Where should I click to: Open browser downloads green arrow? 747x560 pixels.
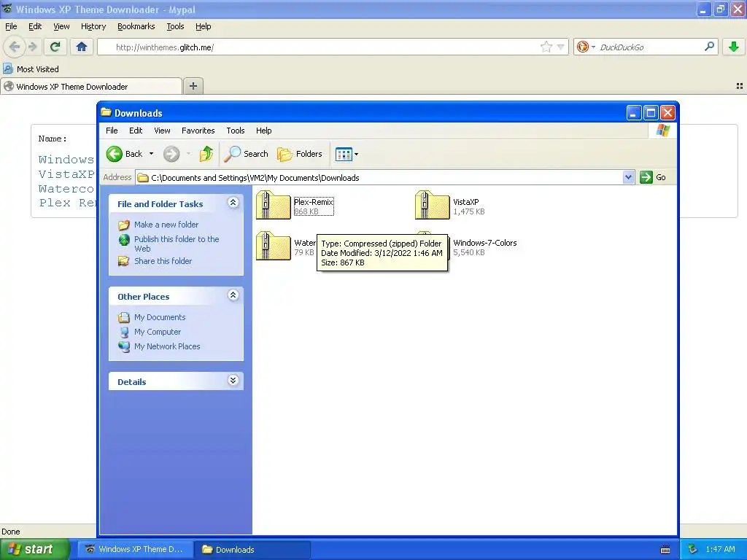click(x=734, y=47)
